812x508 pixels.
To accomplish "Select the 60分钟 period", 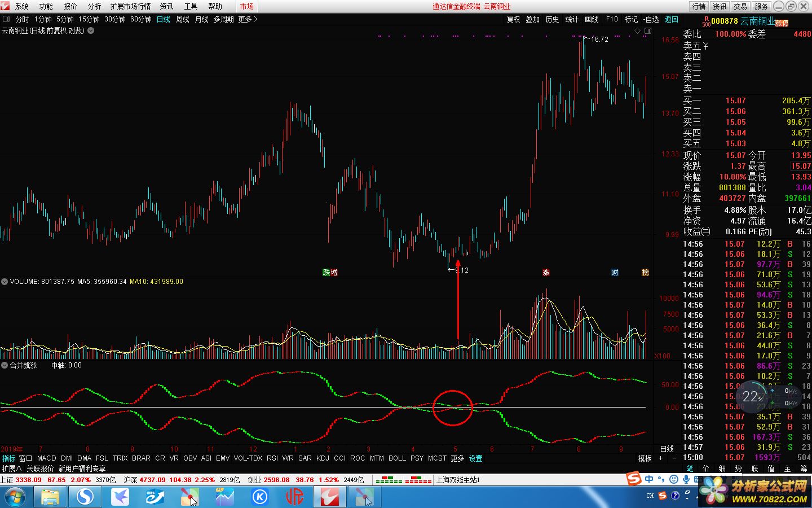I will point(140,19).
